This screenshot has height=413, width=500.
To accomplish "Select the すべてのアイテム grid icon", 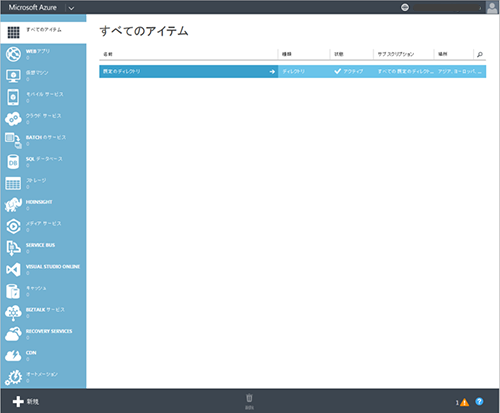I will tap(13, 32).
